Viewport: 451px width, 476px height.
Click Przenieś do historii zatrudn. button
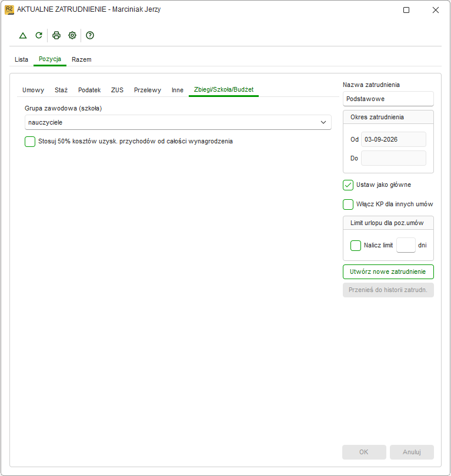click(388, 290)
